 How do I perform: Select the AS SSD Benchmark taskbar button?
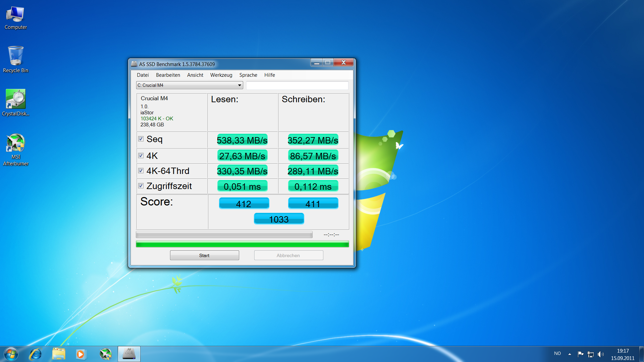coord(129,354)
